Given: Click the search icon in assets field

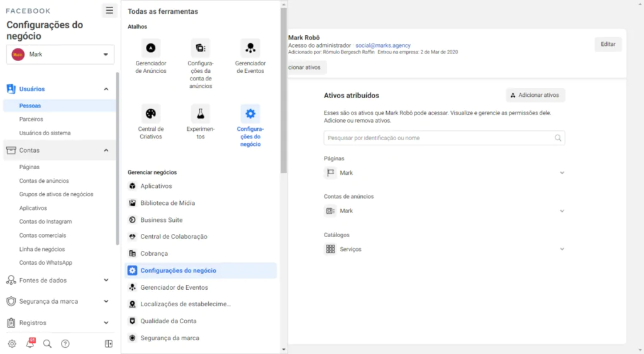Looking at the screenshot, I should coord(558,138).
